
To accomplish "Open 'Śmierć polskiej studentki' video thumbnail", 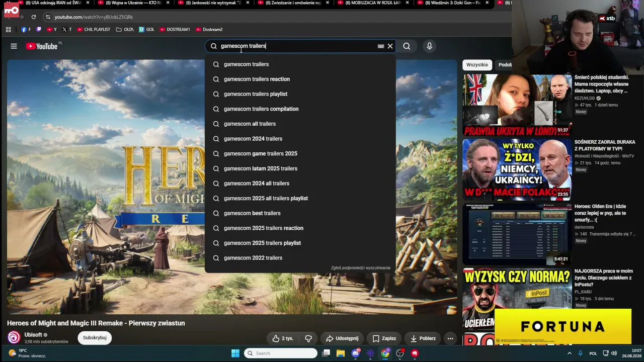I will tap(517, 105).
